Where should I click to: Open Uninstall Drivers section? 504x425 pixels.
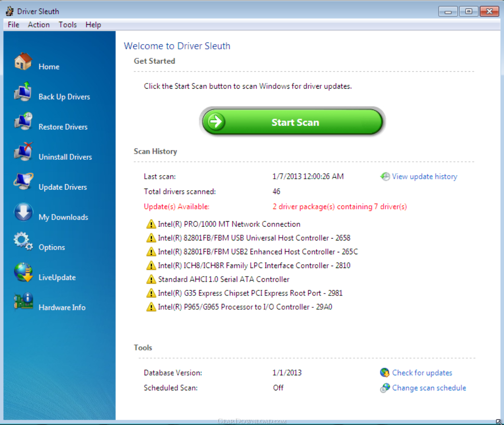tap(65, 157)
